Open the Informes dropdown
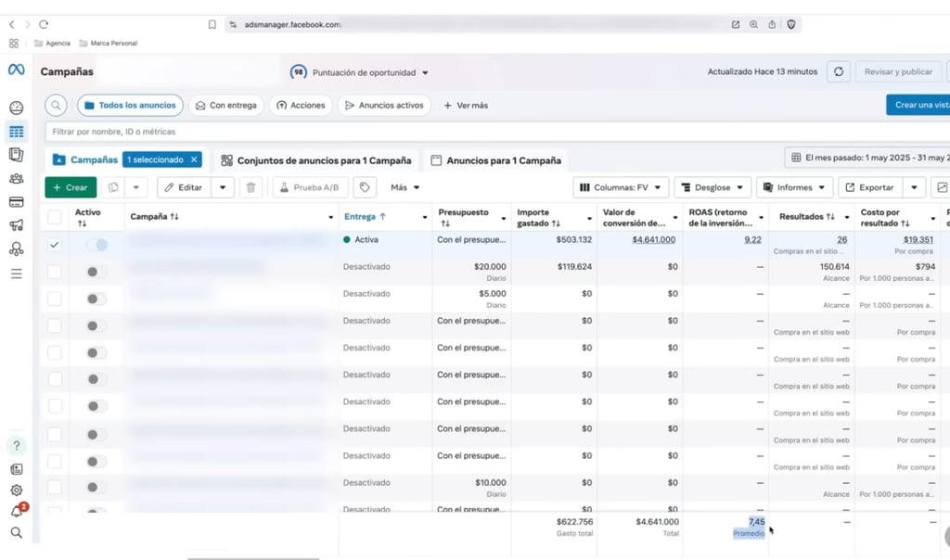This screenshot has width=950, height=560. (x=794, y=187)
